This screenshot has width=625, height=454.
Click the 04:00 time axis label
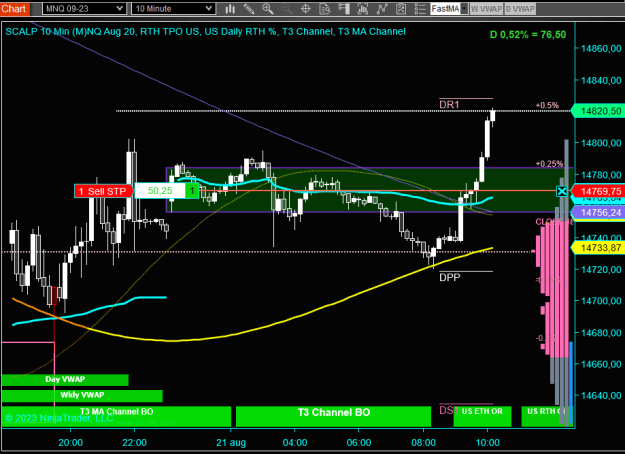(x=295, y=443)
